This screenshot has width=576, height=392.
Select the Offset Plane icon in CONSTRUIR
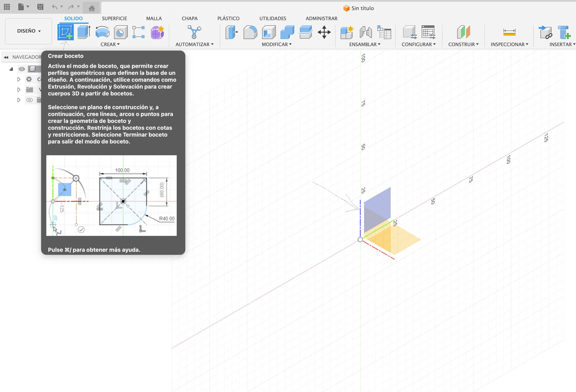pyautogui.click(x=463, y=32)
